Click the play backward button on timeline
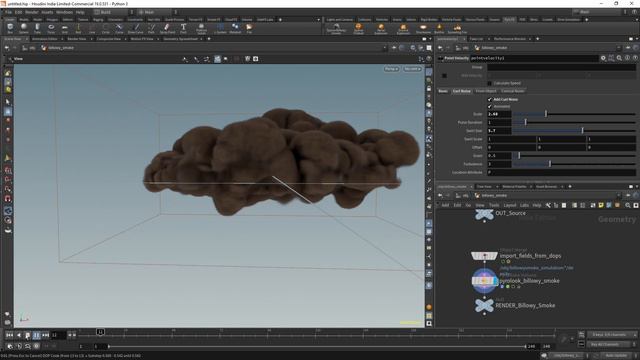The height and width of the screenshot is (360, 640). 18,335
